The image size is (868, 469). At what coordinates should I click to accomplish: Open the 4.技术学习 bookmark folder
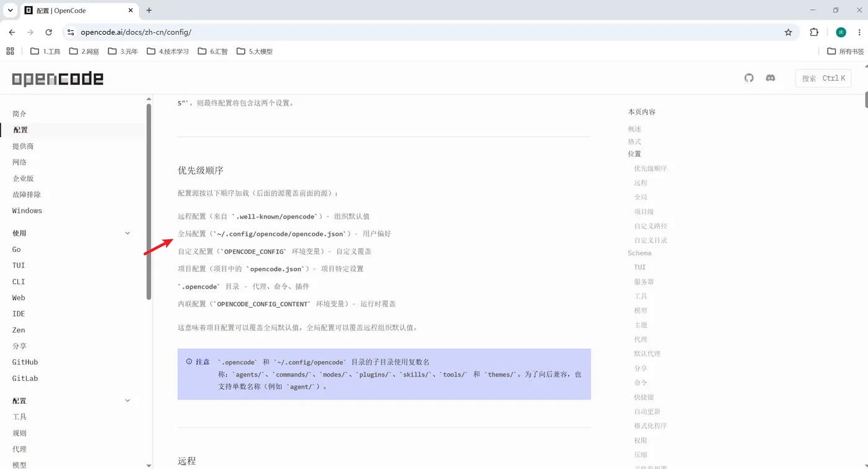(167, 51)
